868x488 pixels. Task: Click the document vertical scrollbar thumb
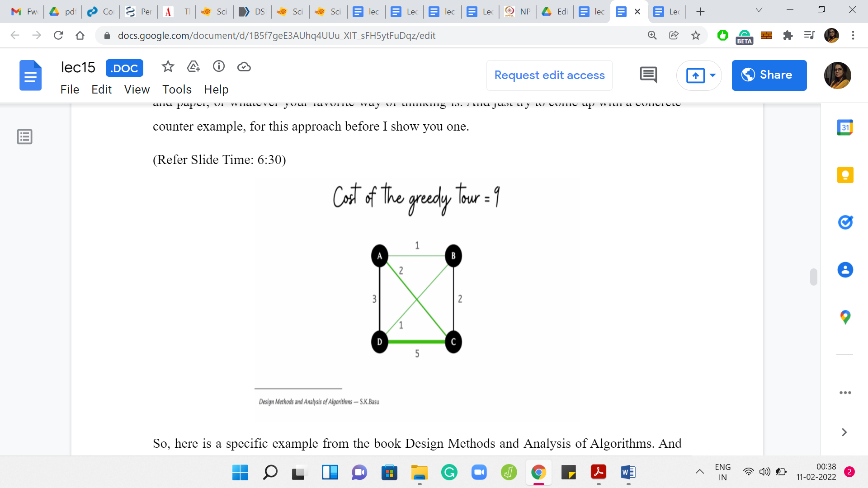pos(813,277)
